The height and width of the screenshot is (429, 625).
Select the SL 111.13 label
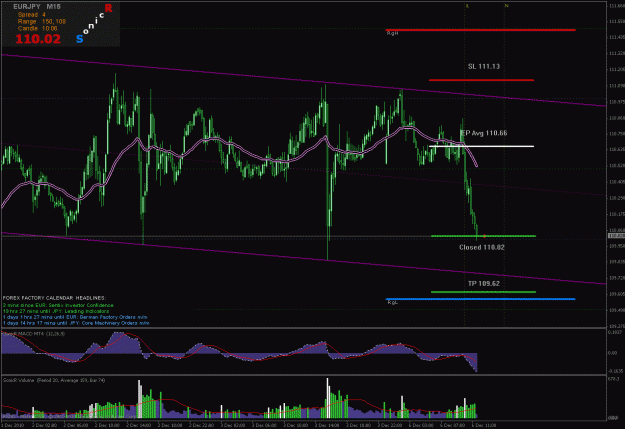click(483, 66)
